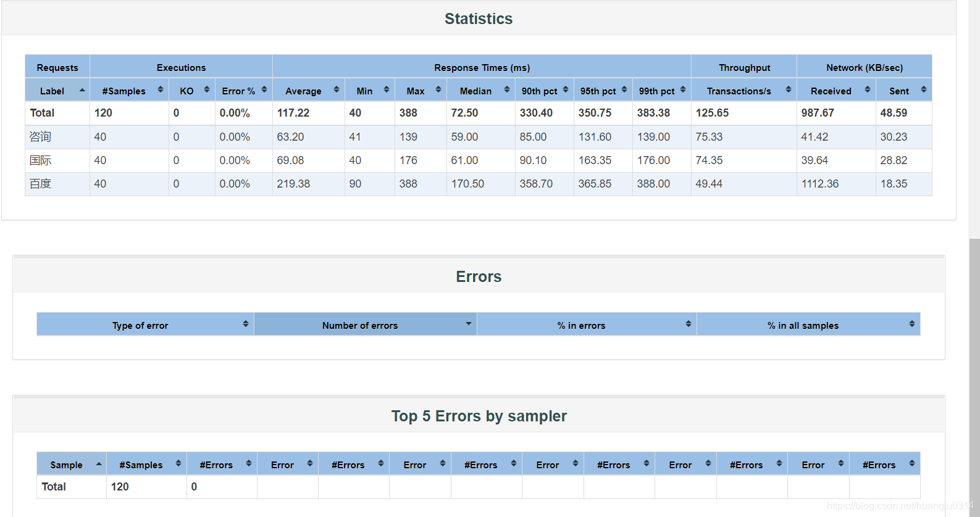Sort by Average response time arrows

(x=337, y=90)
